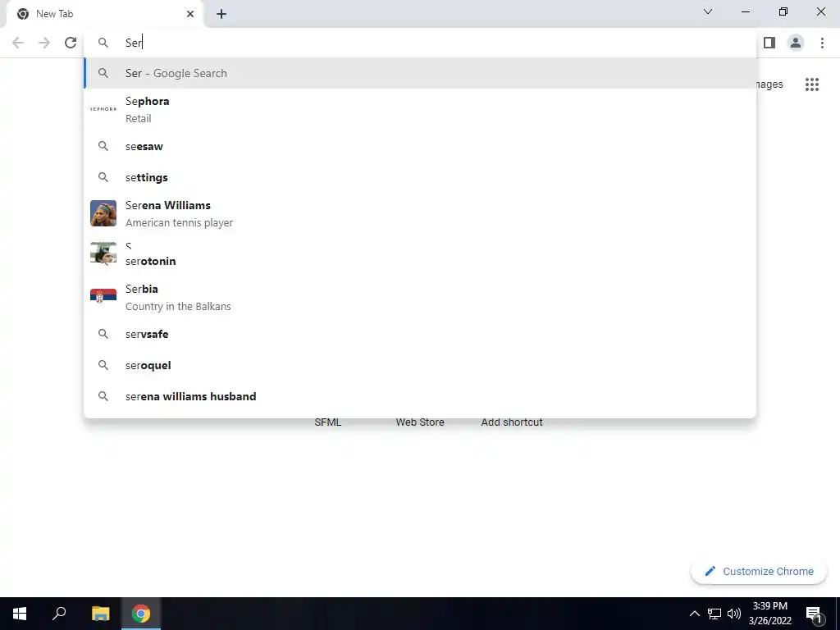
Task: Open the profile avatar menu
Action: 796,43
